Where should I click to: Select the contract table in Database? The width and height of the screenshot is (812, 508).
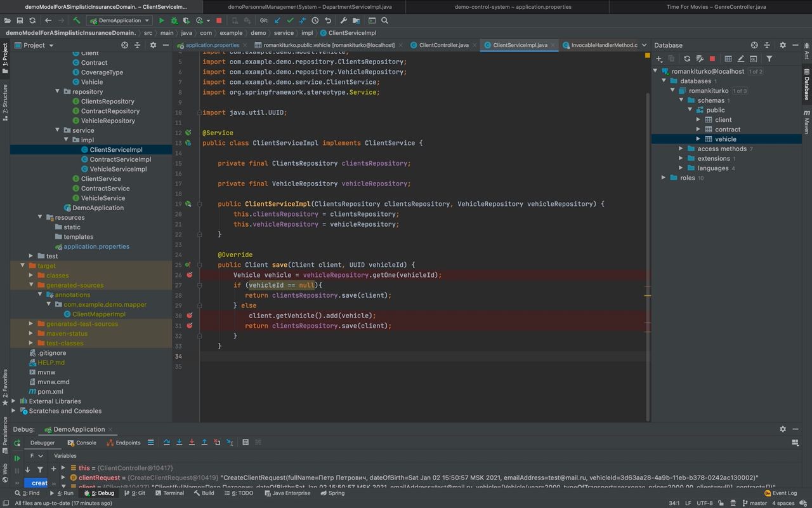[x=728, y=130]
